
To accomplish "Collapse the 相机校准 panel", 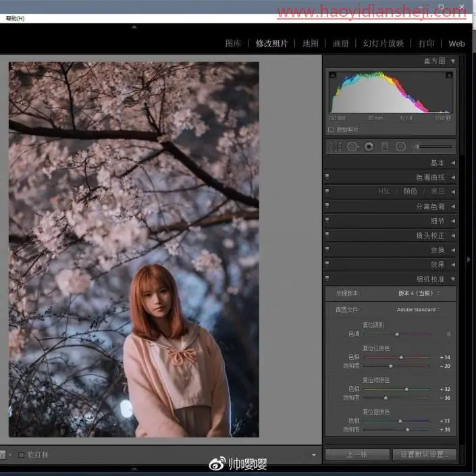I will (453, 279).
